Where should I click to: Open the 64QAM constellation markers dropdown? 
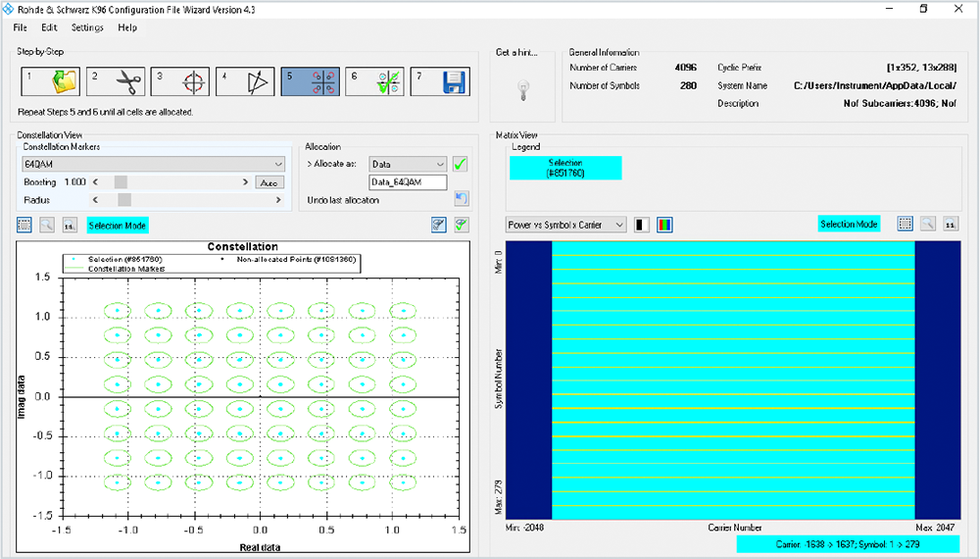click(153, 164)
